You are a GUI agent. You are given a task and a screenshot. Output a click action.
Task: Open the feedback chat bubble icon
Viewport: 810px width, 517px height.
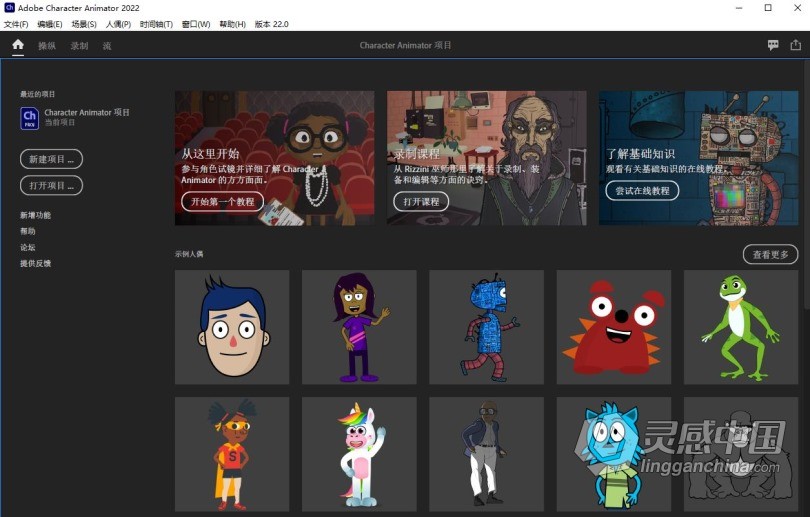[x=773, y=45]
